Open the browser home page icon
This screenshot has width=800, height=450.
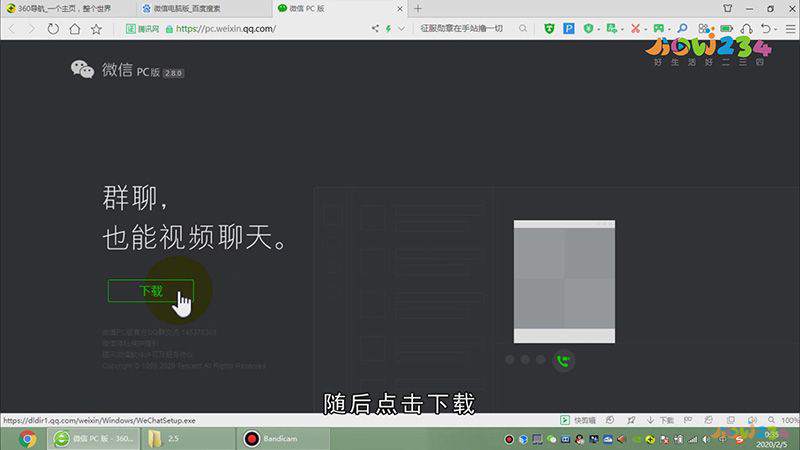pos(74,29)
